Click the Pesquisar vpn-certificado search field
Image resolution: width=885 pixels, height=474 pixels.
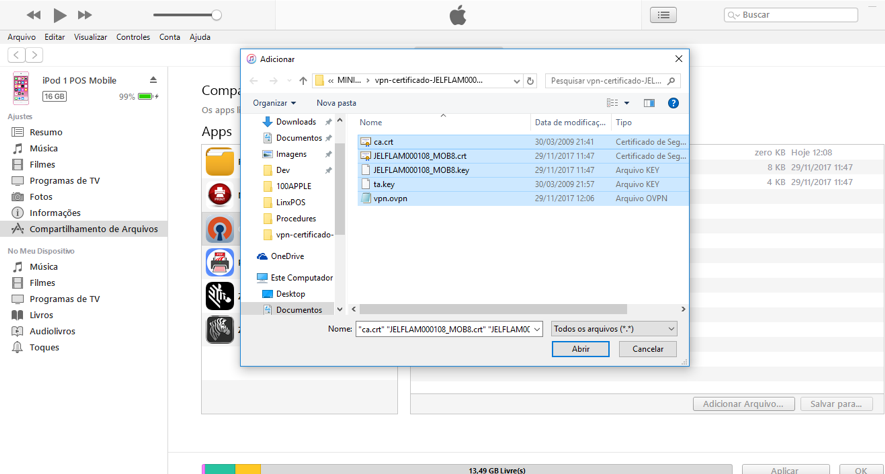pyautogui.click(x=612, y=81)
